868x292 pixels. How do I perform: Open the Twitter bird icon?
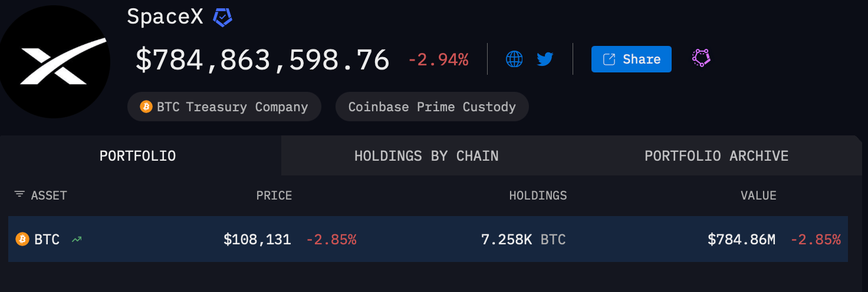click(545, 59)
